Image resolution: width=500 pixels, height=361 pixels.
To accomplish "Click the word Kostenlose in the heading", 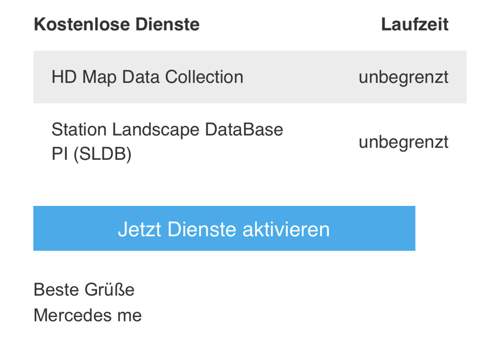I will pyautogui.click(x=82, y=24).
